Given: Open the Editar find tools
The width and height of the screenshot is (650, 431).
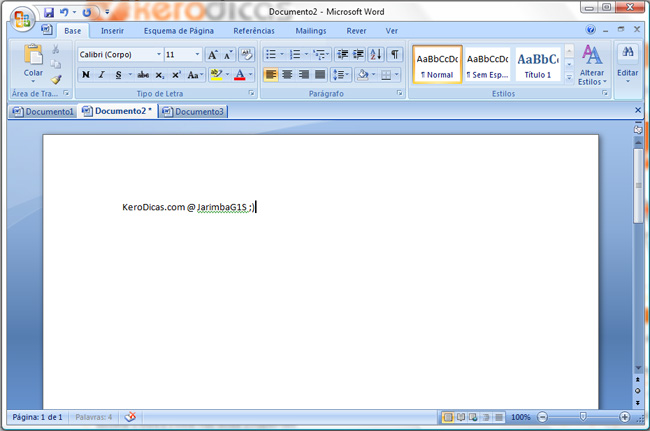Looking at the screenshot, I should [x=628, y=63].
